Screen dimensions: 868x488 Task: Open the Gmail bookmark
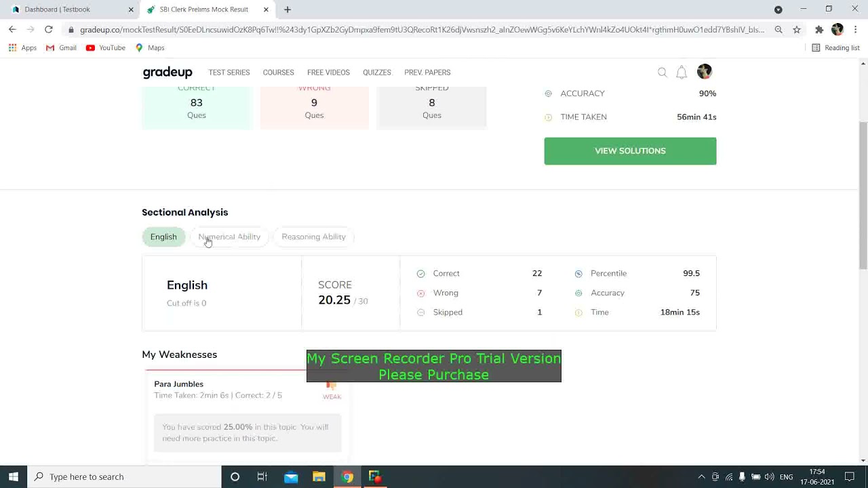[x=61, y=47]
